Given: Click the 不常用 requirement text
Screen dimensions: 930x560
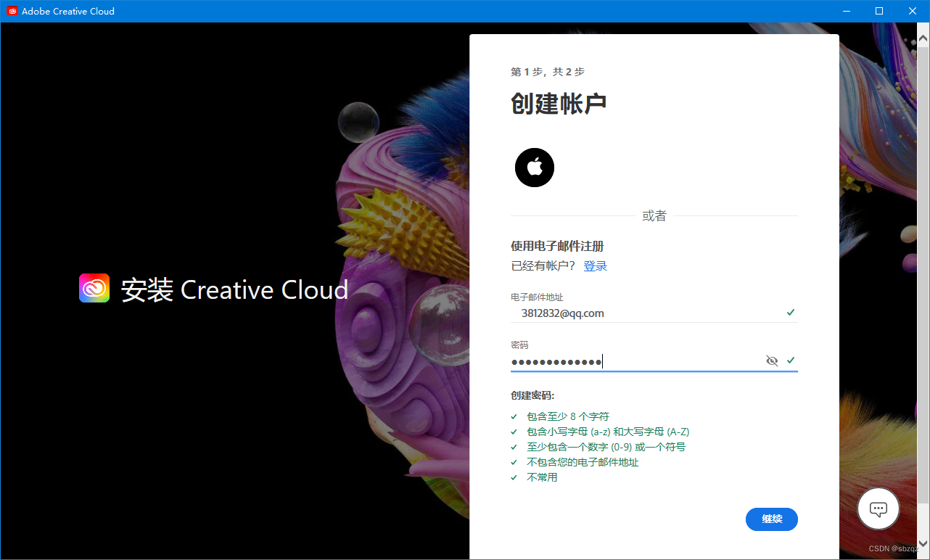Looking at the screenshot, I should pyautogui.click(x=542, y=477).
